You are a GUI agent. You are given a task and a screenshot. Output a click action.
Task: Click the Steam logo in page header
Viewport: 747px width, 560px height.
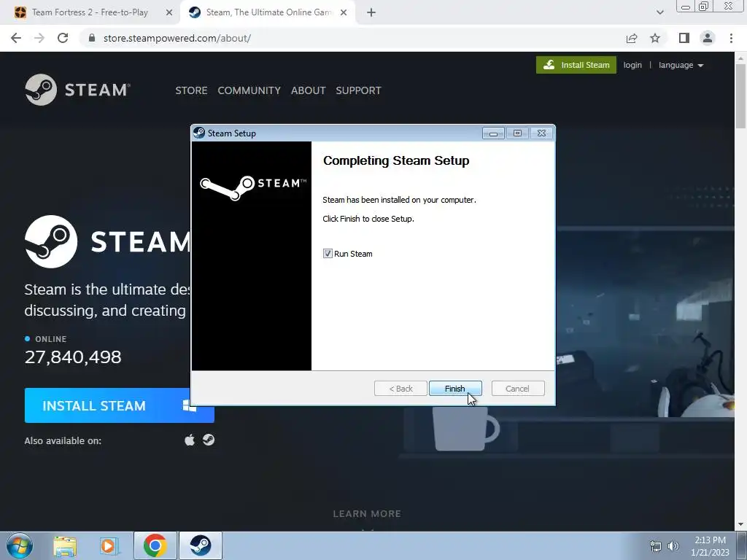pos(77,90)
